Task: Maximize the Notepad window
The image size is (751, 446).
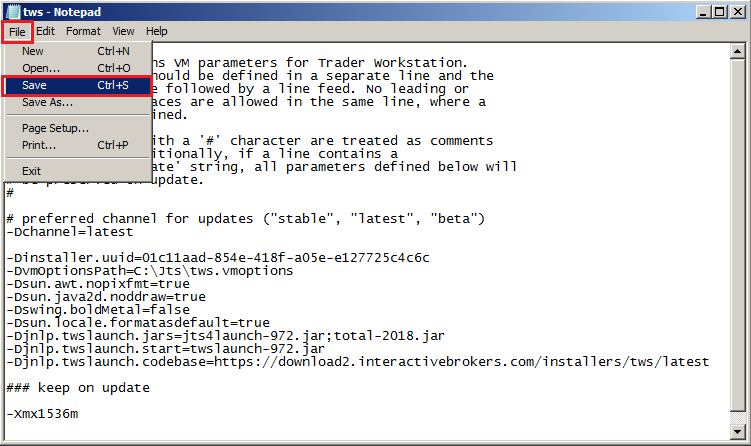Action: pyautogui.click(x=719, y=11)
